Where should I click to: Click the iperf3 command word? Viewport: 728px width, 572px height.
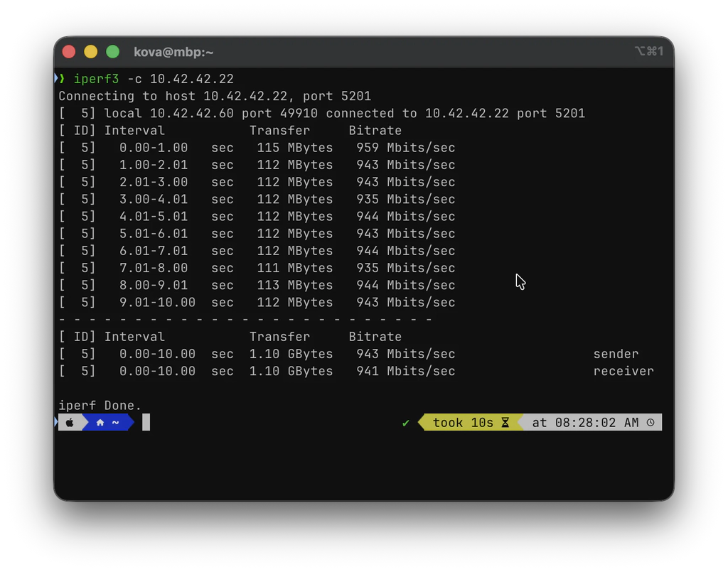coord(96,79)
